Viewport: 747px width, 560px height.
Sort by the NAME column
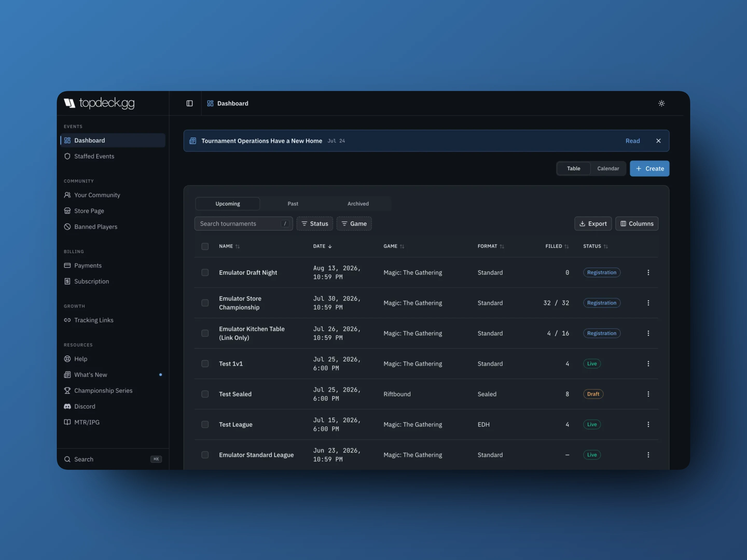click(229, 246)
